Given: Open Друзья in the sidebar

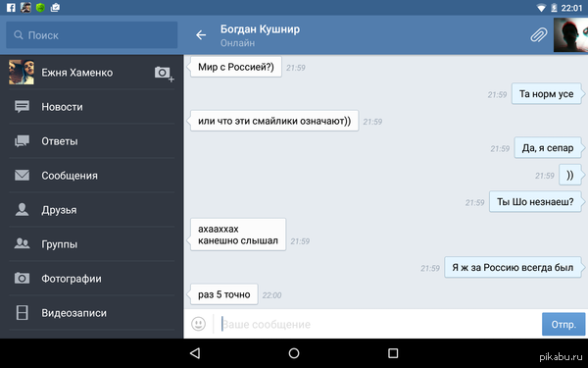Looking at the screenshot, I should coord(92,210).
